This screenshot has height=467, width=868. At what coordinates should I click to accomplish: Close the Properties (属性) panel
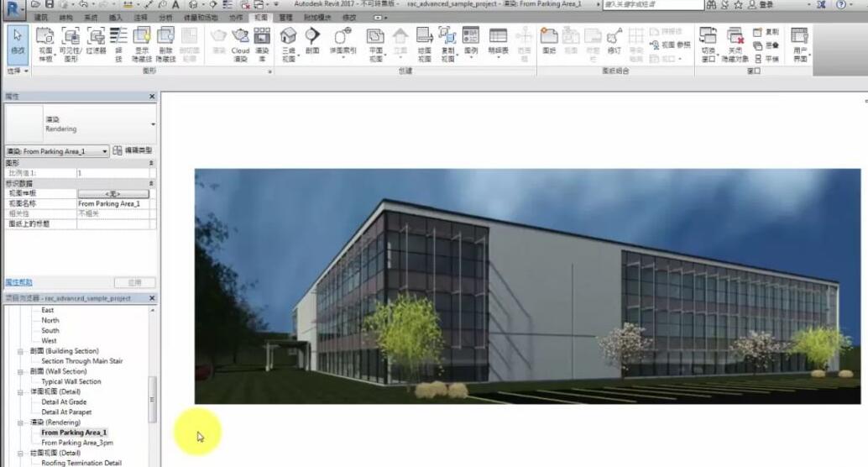click(152, 97)
